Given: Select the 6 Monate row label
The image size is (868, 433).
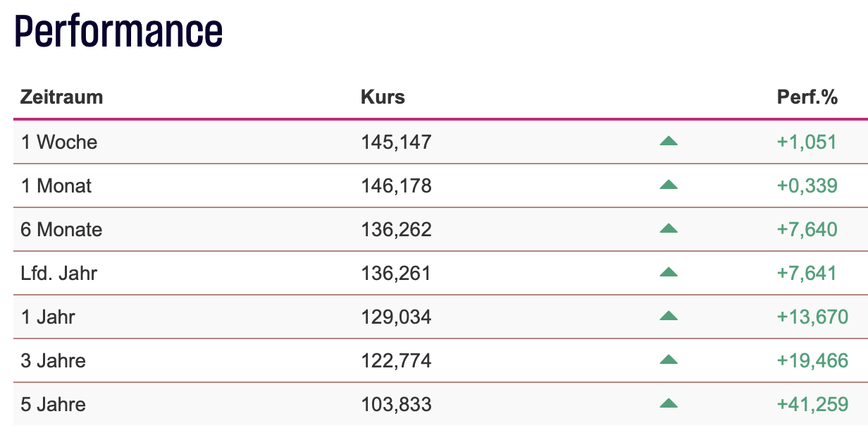Looking at the screenshot, I should click(61, 229).
